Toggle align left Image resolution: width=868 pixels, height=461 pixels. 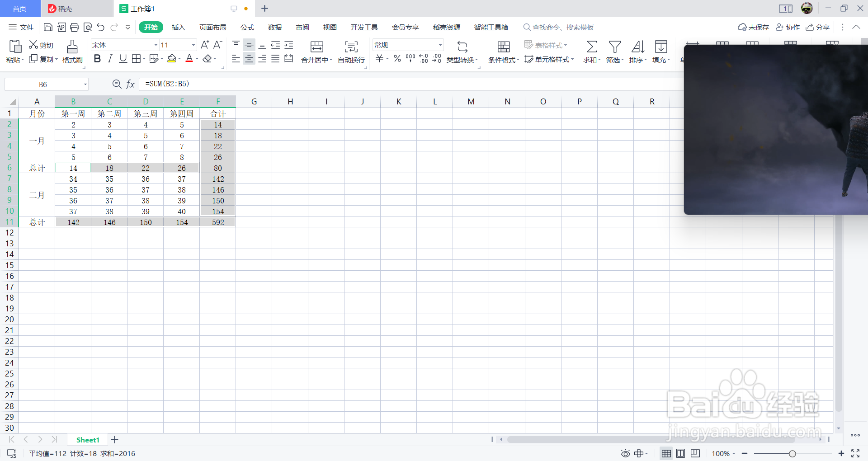pyautogui.click(x=236, y=59)
